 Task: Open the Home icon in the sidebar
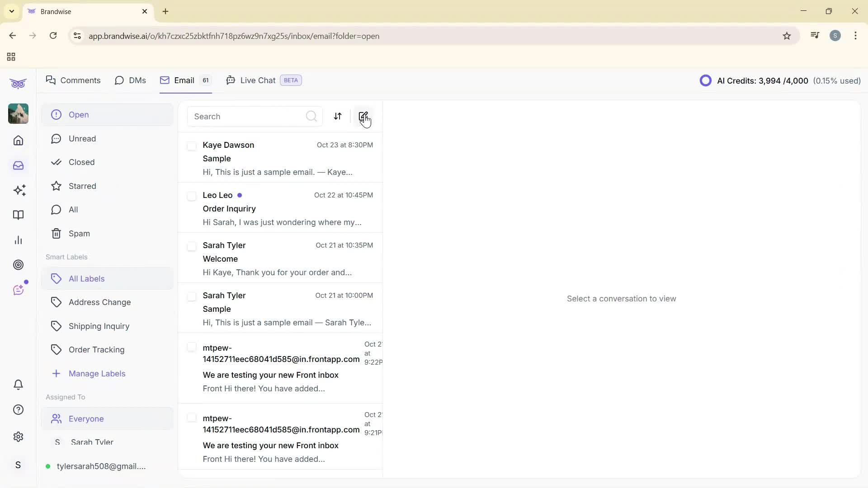coord(18,141)
